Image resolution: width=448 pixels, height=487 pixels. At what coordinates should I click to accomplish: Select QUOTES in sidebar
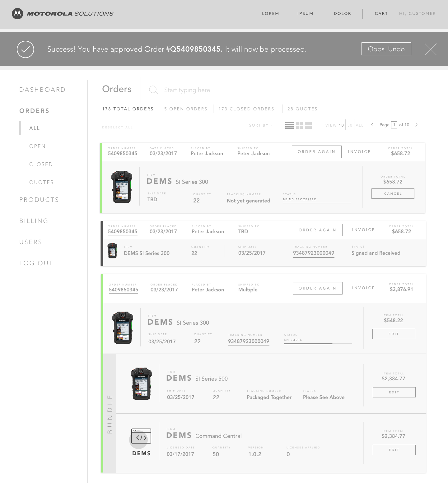(41, 182)
